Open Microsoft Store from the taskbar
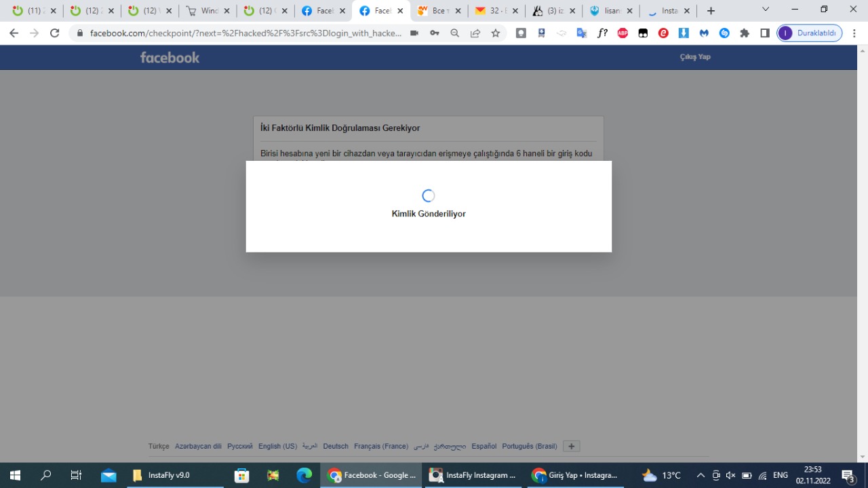The height and width of the screenshot is (488, 868). (241, 475)
